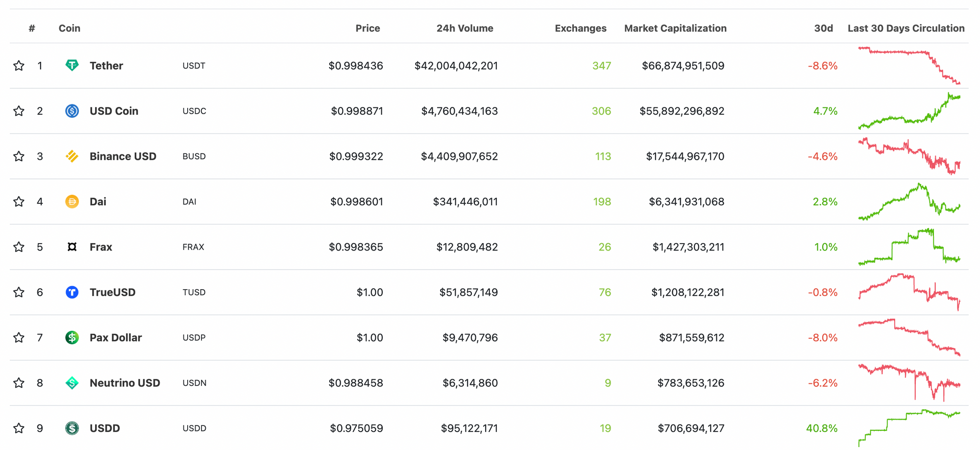Click the $0.975059 USDD price
The image size is (980, 450).
(356, 428)
